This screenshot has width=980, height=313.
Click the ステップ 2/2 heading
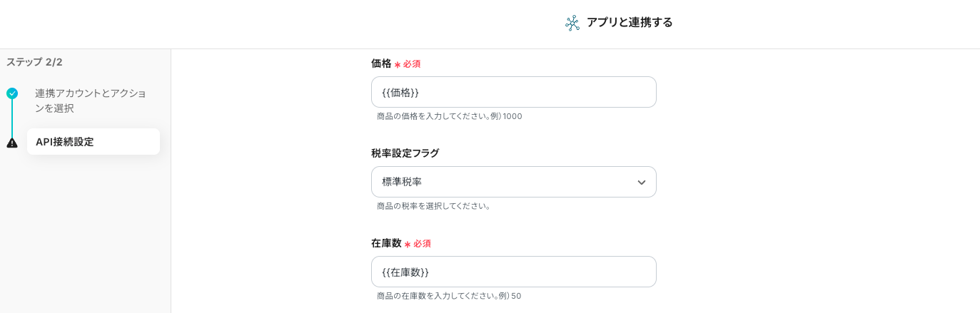(34, 62)
